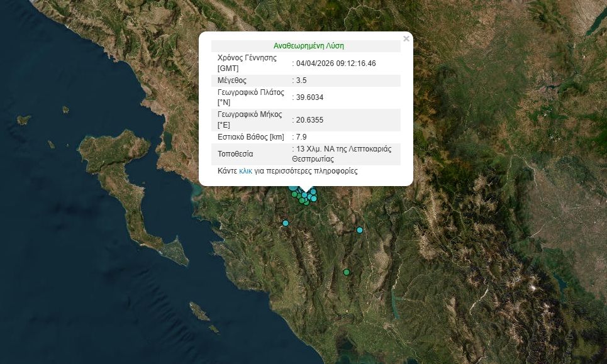This screenshot has width=607, height=364.
Task: Click the isolated cyan marker southwest of cluster
Action: pos(286,223)
